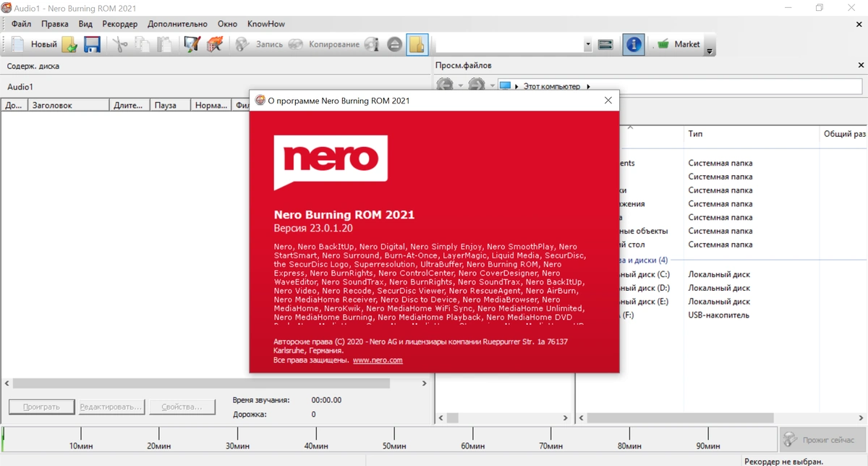Click the eject disc icon
Image resolution: width=868 pixels, height=466 pixels.
pyautogui.click(x=393, y=44)
